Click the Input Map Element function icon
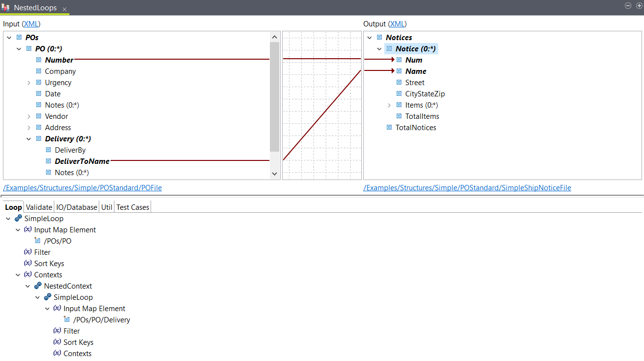Image resolution: width=644 pixels, height=361 pixels. click(x=28, y=229)
